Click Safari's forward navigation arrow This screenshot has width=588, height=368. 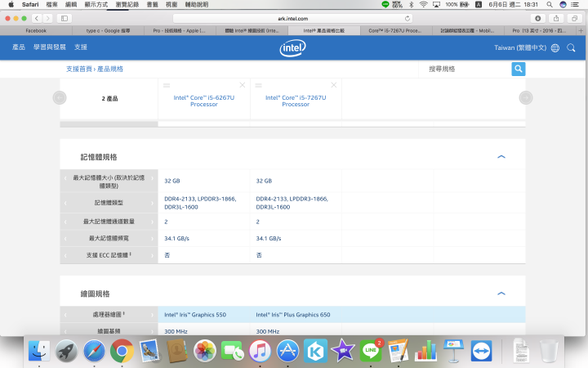click(x=47, y=18)
